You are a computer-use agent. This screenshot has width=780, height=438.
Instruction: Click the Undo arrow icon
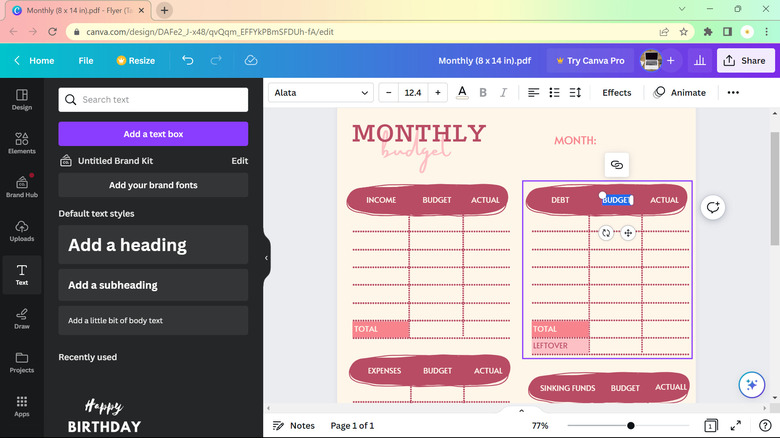(x=188, y=61)
